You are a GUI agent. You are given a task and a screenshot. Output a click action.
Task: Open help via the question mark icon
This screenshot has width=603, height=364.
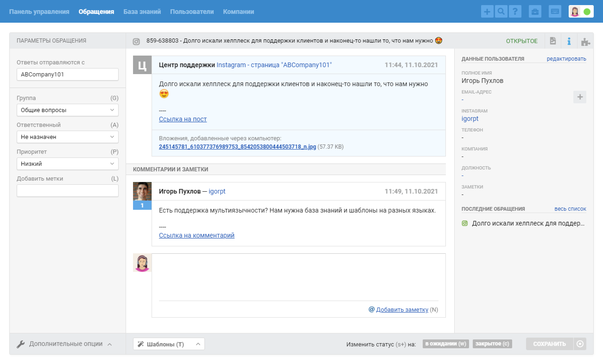click(x=515, y=12)
